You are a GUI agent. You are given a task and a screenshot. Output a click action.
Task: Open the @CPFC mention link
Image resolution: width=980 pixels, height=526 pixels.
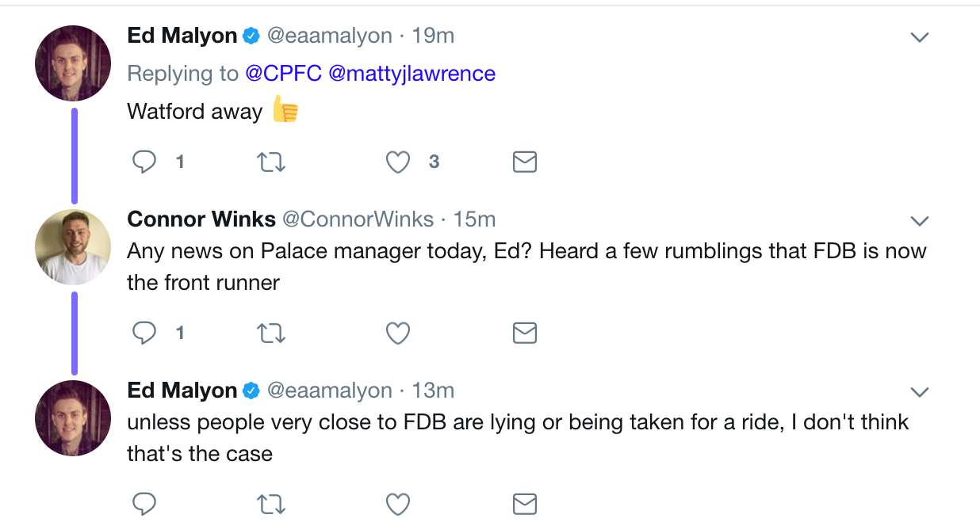(x=283, y=74)
